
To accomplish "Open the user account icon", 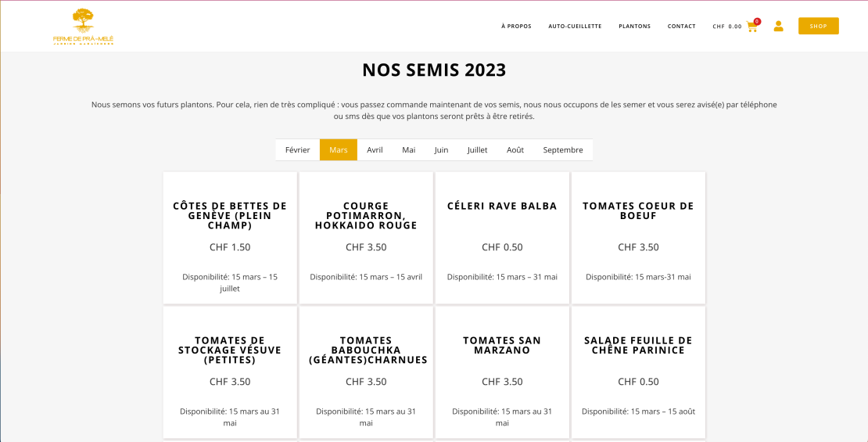I will point(778,26).
